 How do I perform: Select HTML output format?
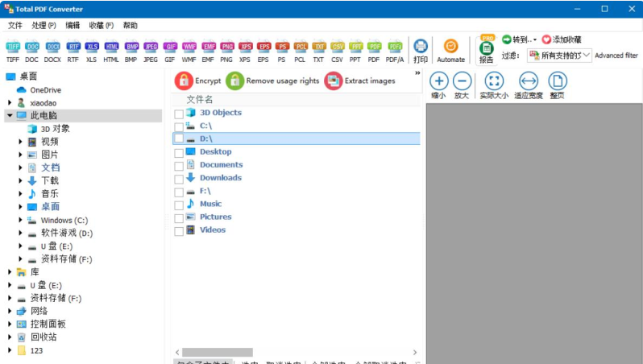point(111,52)
